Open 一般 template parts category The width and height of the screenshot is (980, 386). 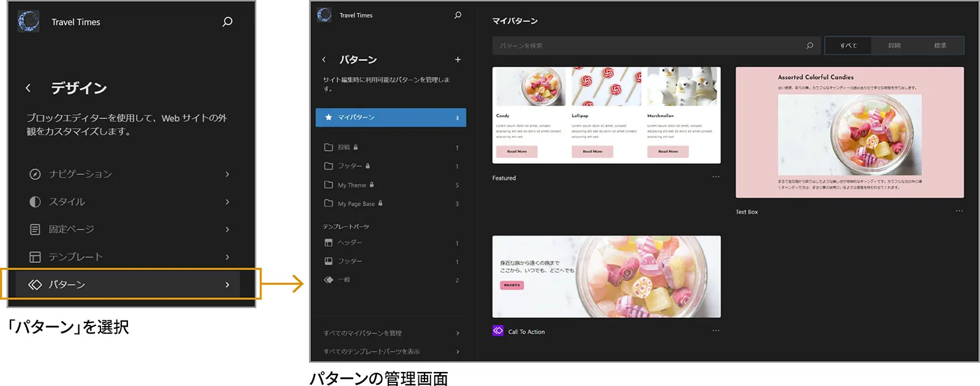point(391,280)
